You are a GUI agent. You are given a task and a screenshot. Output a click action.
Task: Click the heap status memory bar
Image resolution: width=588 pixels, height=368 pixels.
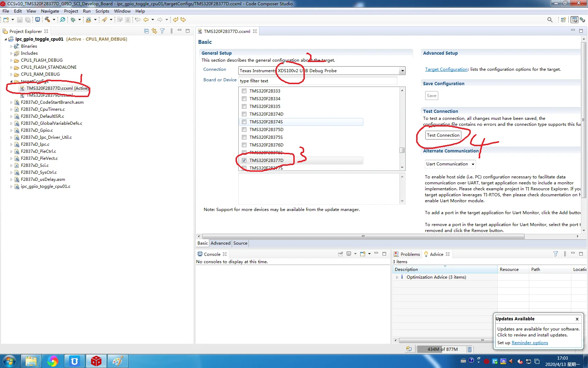pyautogui.click(x=441, y=349)
